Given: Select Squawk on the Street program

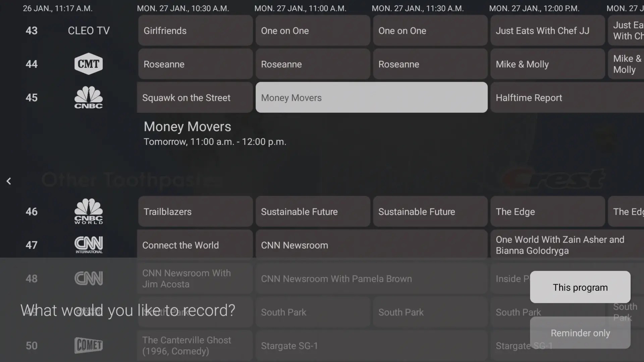Looking at the screenshot, I should coord(195,98).
